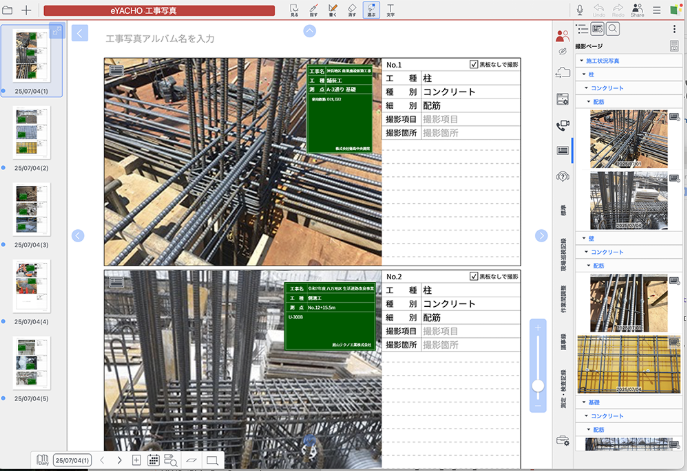690x473 pixels.
Task: Select the text (文字) tool
Action: tap(391, 10)
